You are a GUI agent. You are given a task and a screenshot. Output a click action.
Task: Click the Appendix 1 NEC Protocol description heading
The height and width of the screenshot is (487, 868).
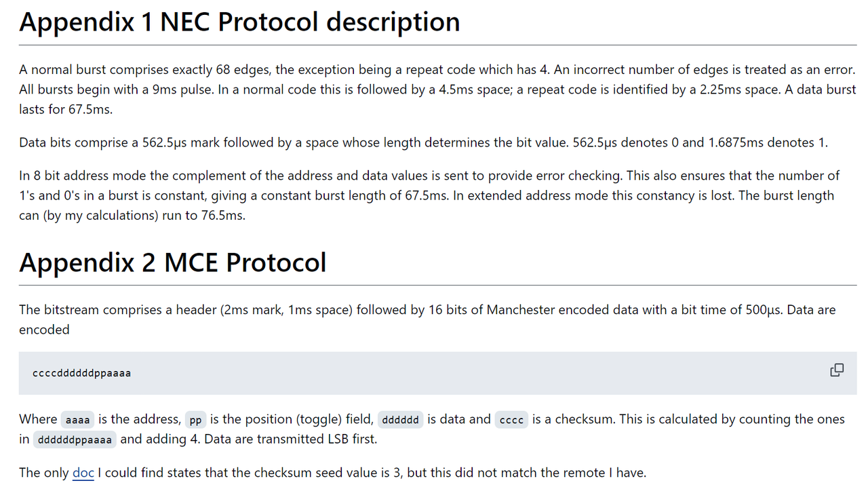[x=239, y=22]
